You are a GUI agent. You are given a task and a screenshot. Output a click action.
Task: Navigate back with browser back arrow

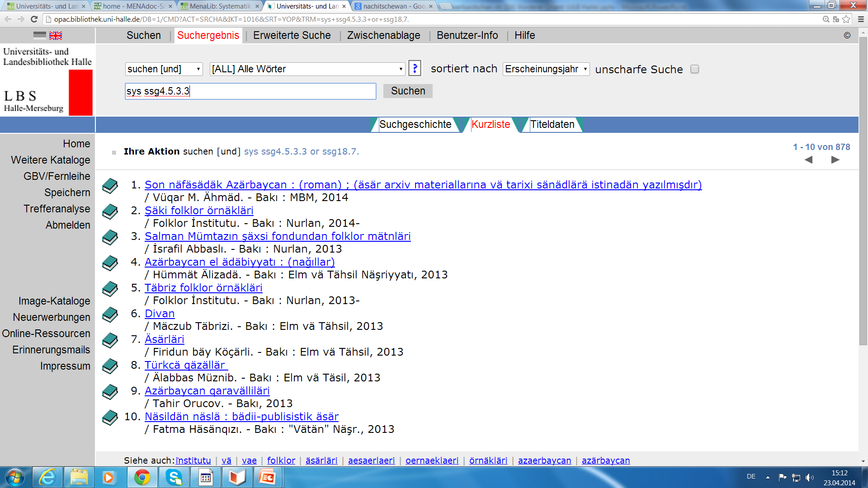[x=8, y=19]
